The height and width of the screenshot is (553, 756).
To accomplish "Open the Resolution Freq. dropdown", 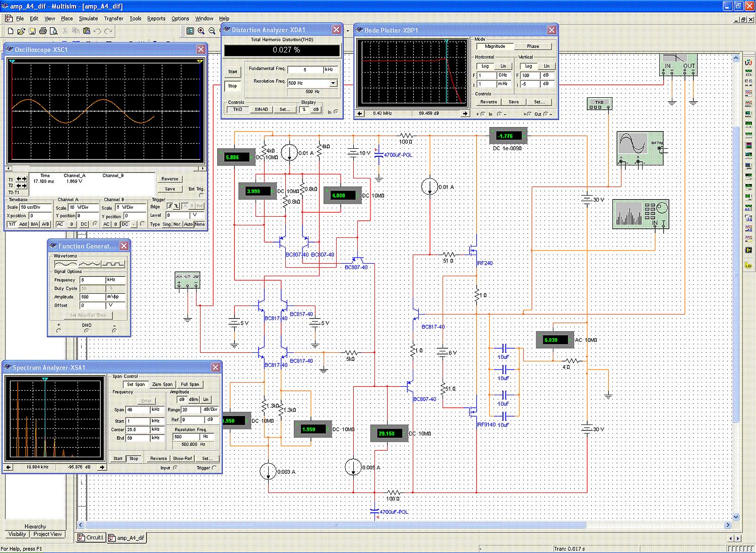I will (333, 83).
